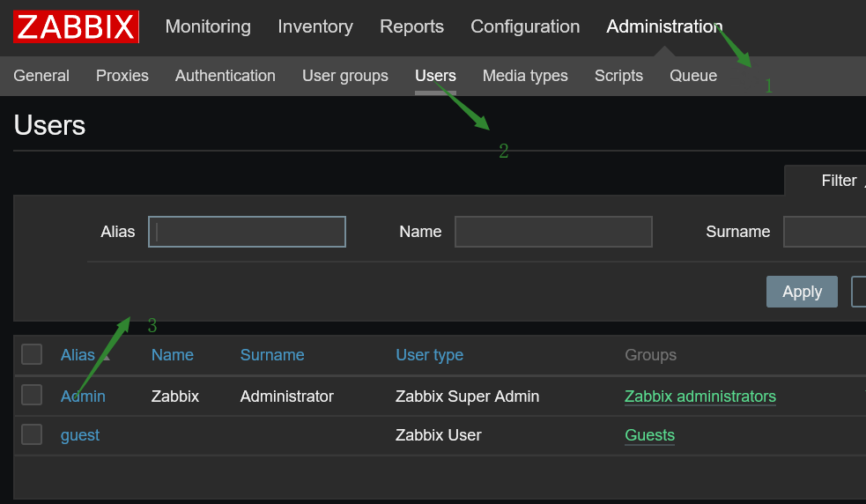Sort users by Alias column
This screenshot has height=504, width=866.
pyautogui.click(x=78, y=355)
